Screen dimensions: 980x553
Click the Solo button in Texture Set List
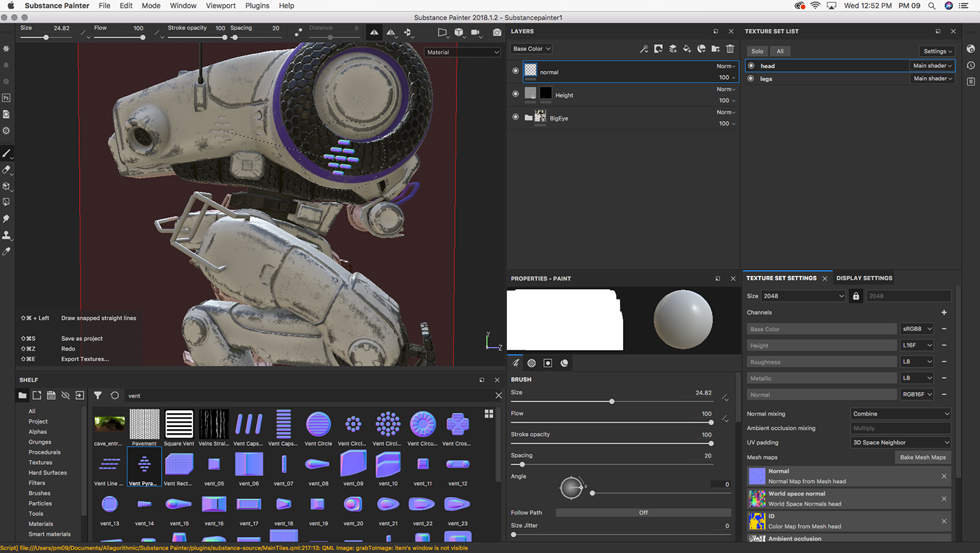point(757,51)
